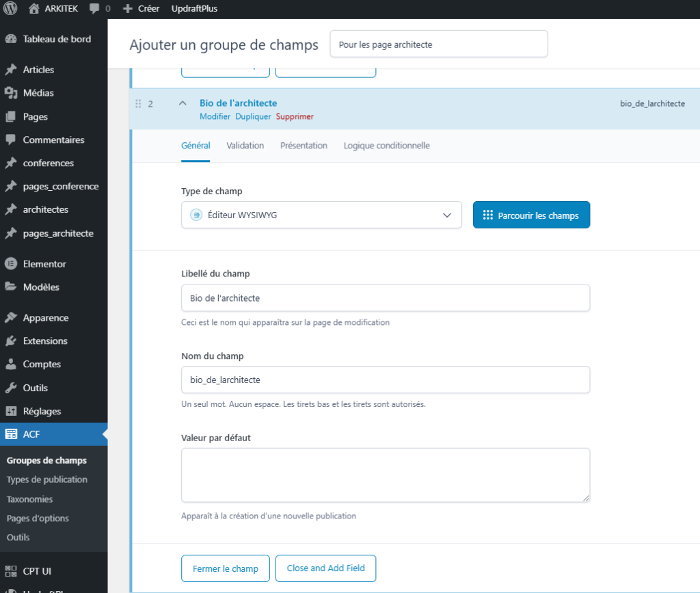Click the Dupliquer field link
This screenshot has width=700, height=593.
[253, 117]
